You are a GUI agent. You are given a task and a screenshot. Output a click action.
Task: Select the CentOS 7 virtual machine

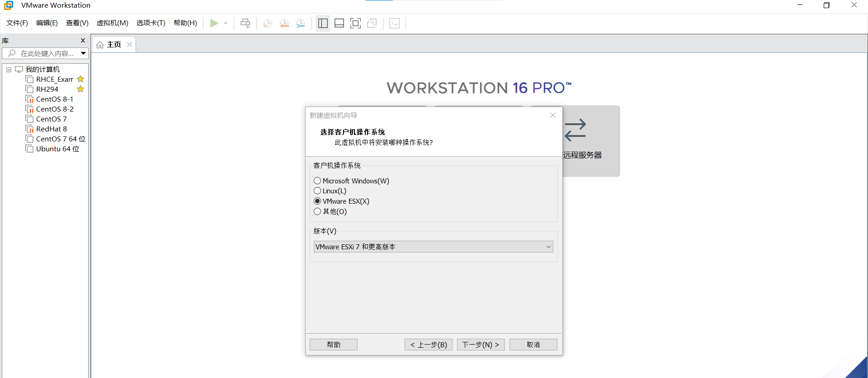[x=51, y=119]
